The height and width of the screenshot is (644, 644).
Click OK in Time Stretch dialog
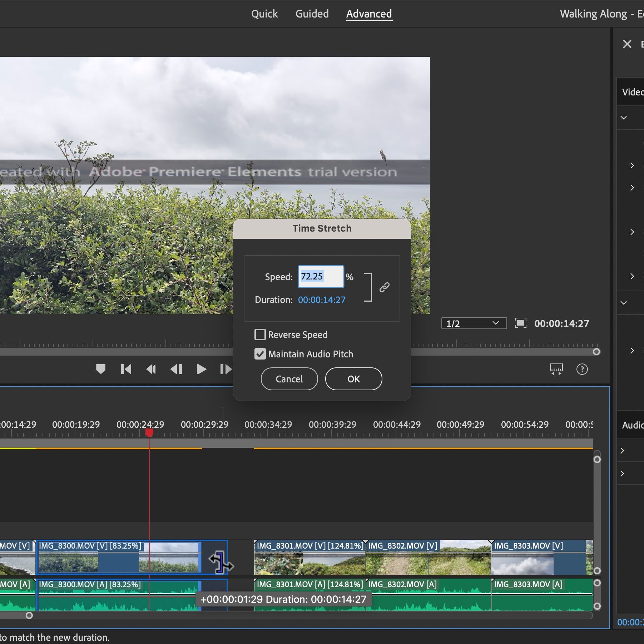353,379
